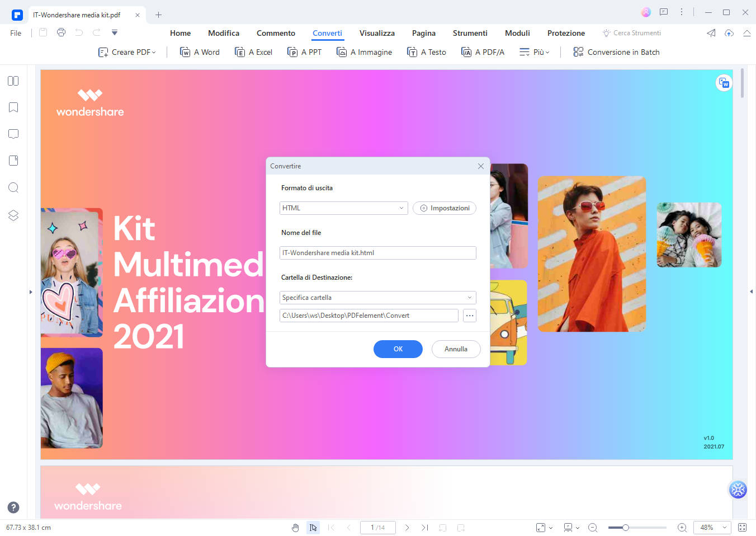Click A Immagine conversion button

click(364, 52)
